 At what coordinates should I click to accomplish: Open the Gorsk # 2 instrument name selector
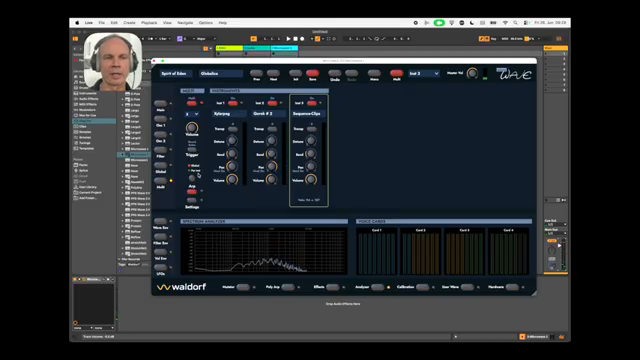269,113
